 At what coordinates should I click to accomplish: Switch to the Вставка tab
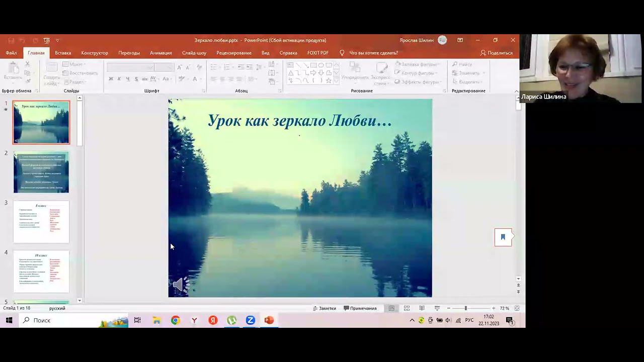point(63,53)
